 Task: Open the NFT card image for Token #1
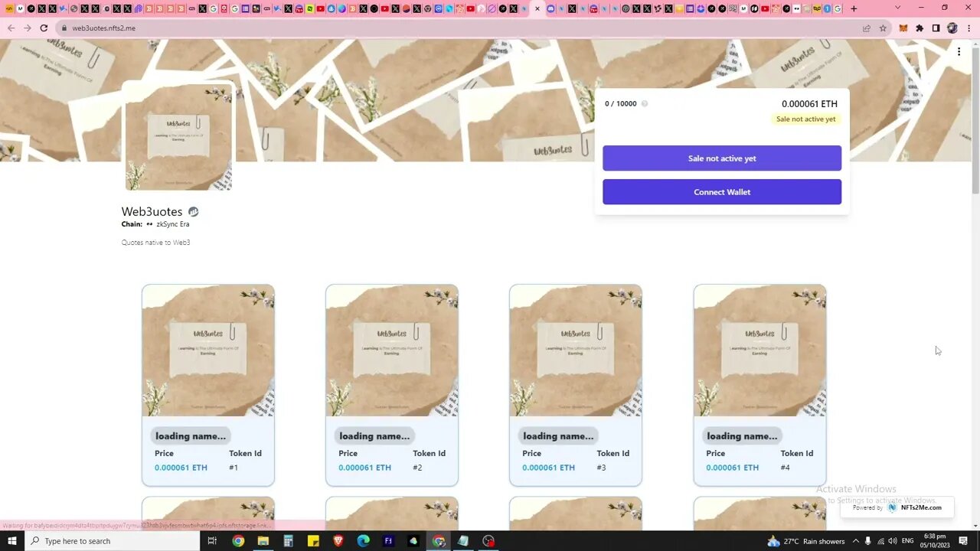(x=208, y=350)
